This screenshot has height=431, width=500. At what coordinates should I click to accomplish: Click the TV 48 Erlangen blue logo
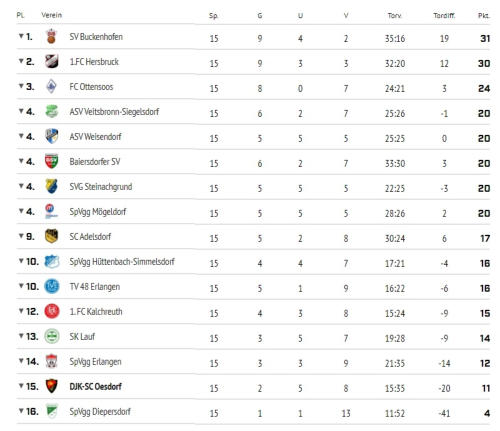52,286
